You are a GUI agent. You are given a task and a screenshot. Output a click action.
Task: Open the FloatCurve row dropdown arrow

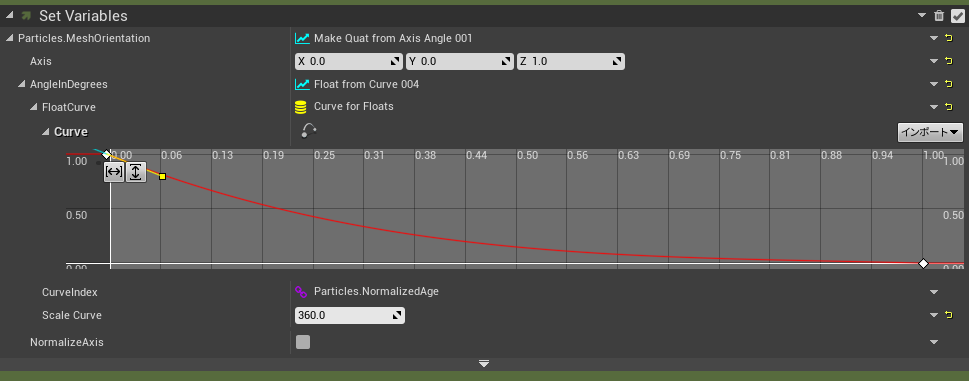pyautogui.click(x=934, y=107)
